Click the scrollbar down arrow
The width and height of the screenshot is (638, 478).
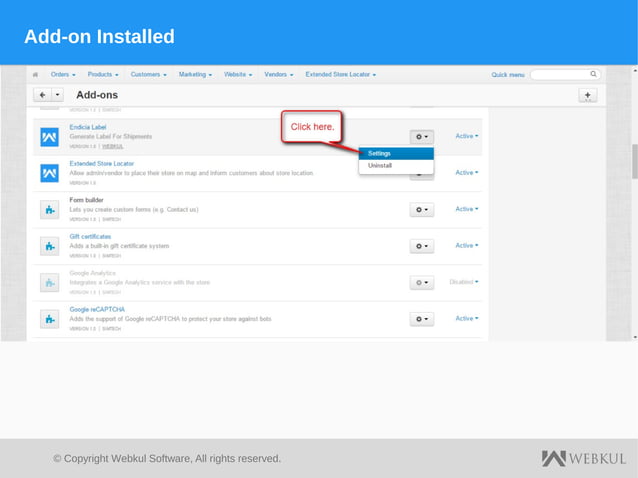coord(635,337)
